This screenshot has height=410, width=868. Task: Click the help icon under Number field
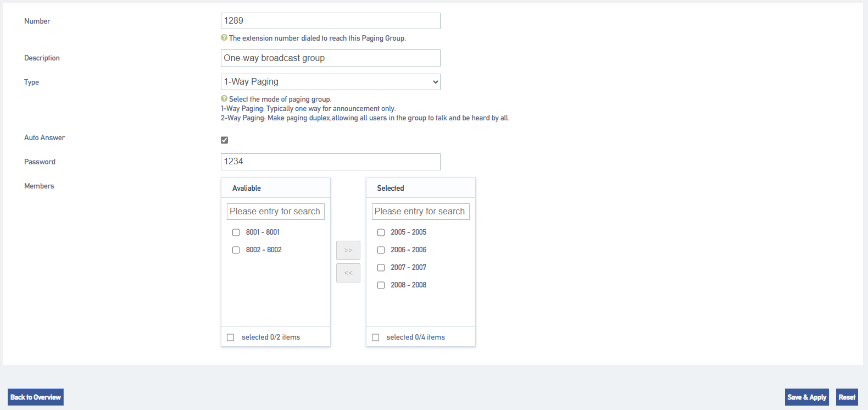click(224, 38)
